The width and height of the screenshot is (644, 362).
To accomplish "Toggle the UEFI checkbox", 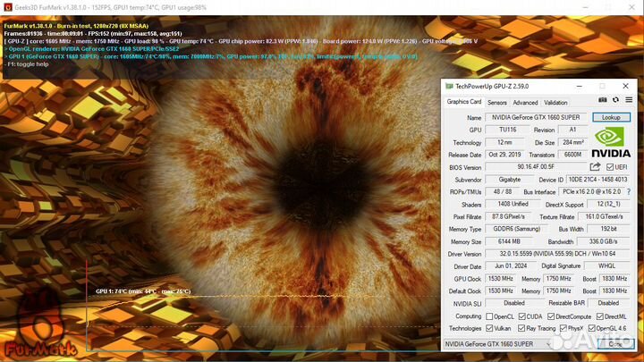I will [x=611, y=166].
